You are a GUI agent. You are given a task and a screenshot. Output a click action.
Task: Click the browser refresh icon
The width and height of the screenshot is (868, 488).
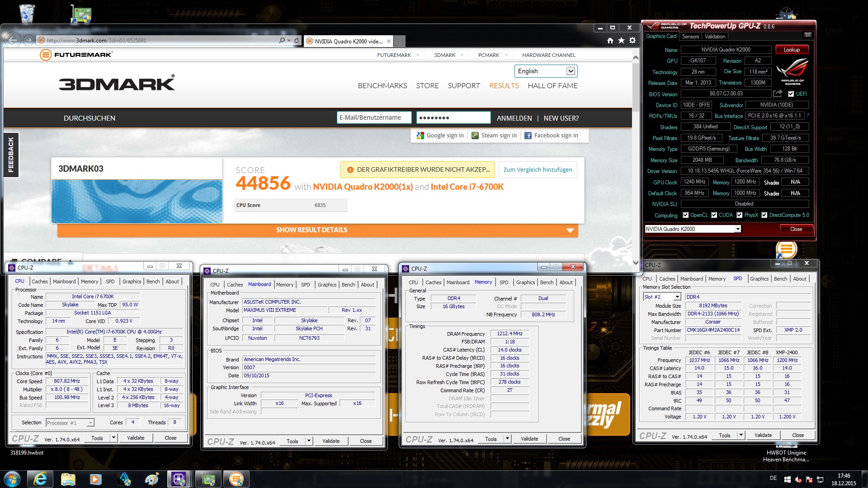[x=297, y=40]
